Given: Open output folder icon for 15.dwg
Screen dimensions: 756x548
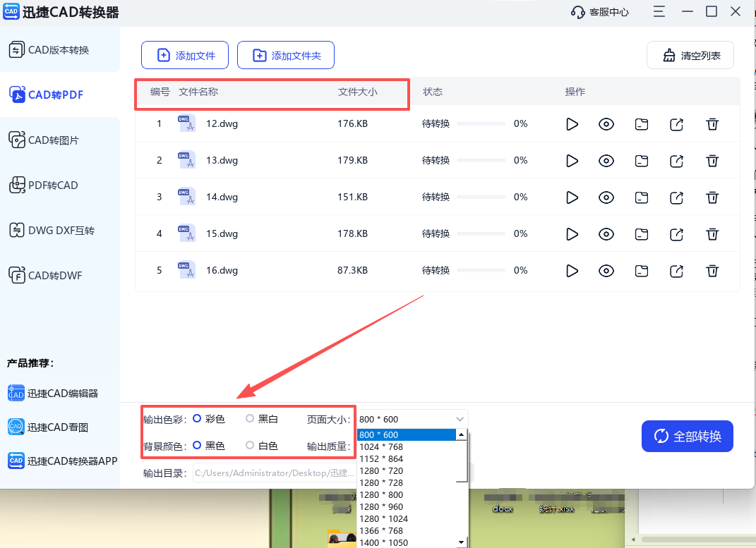Looking at the screenshot, I should pos(641,234).
